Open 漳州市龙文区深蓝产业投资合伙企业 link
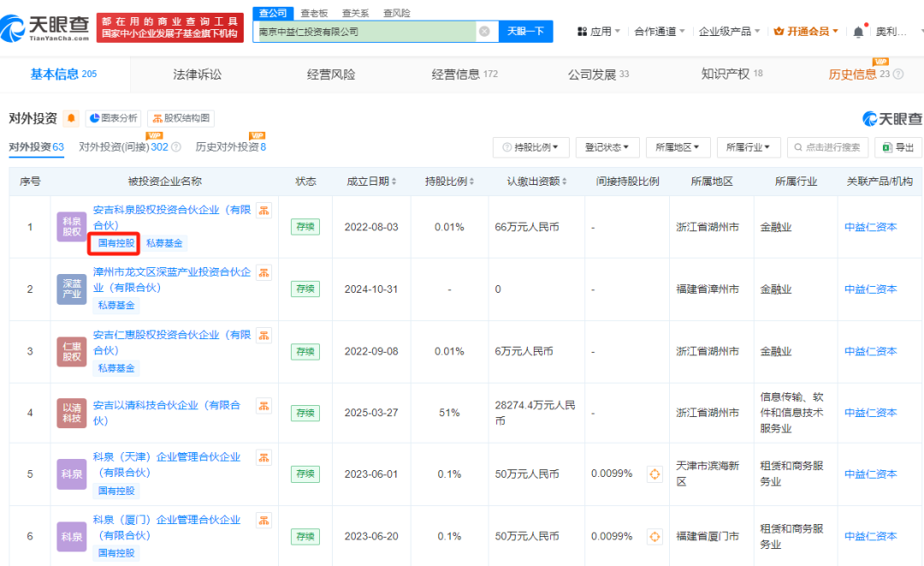The image size is (924, 566). [x=172, y=280]
